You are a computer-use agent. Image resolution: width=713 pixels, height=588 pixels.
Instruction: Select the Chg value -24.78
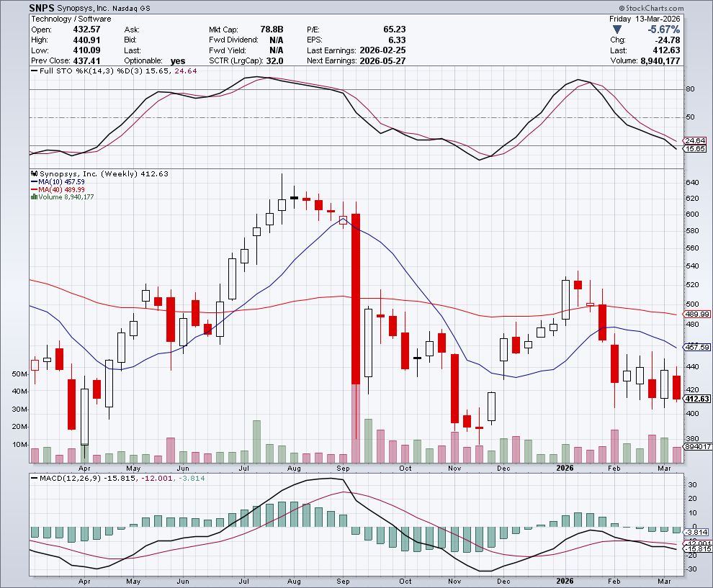(x=668, y=40)
